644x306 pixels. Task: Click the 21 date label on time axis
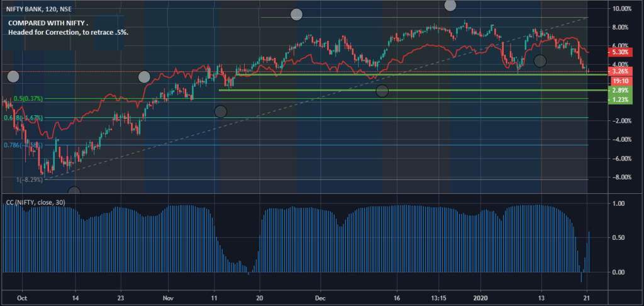(x=587, y=297)
